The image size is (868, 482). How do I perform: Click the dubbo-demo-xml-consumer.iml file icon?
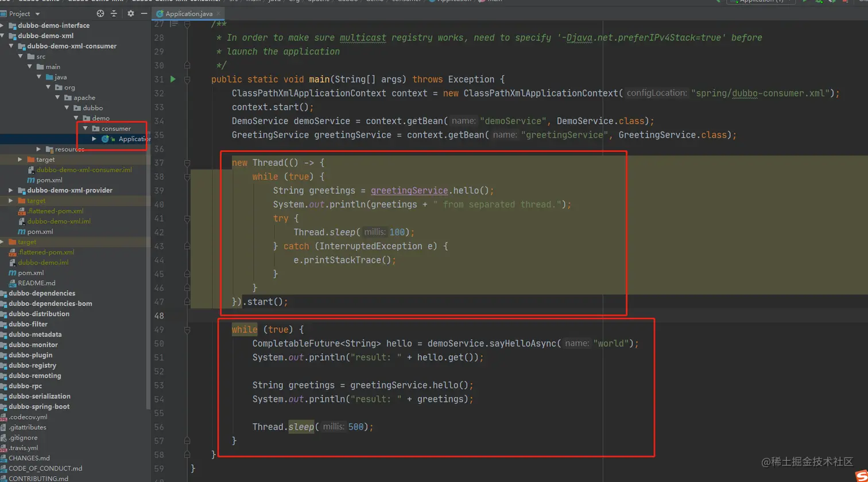coord(31,170)
